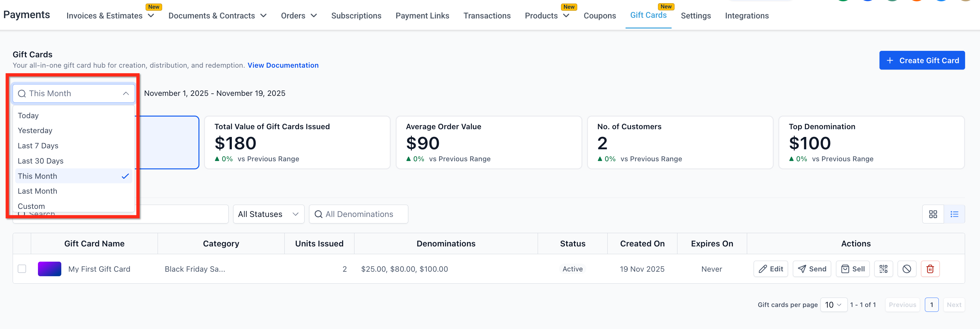Screen dimensions: 980x329
Task: Edit My First Gift Card
Action: tap(771, 269)
